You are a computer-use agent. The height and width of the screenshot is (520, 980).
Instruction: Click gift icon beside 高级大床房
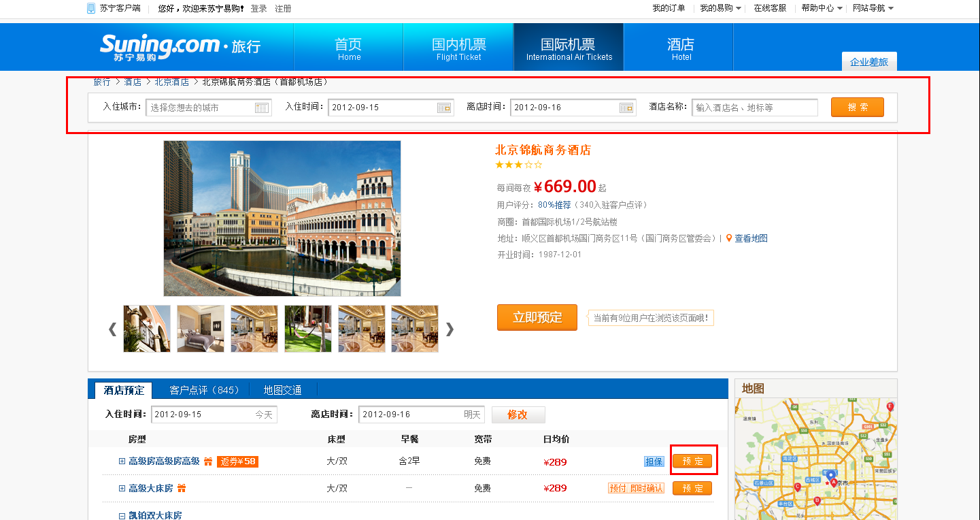(x=182, y=489)
